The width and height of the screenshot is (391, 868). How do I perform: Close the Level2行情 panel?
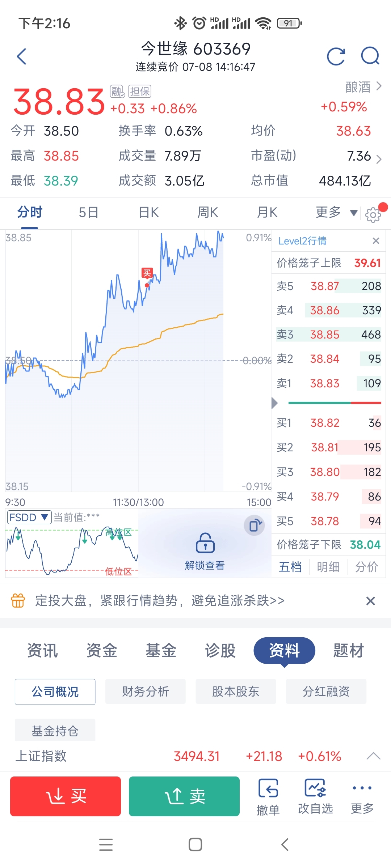click(376, 241)
